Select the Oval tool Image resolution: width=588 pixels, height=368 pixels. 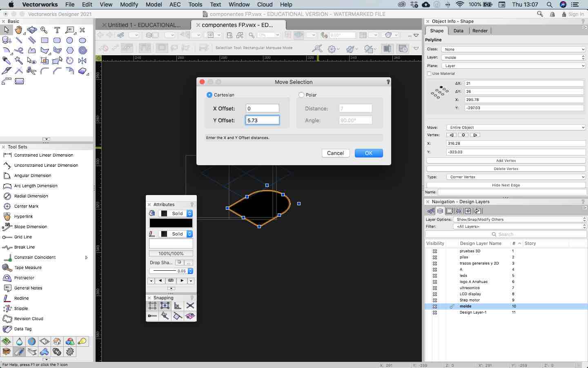coord(82,40)
